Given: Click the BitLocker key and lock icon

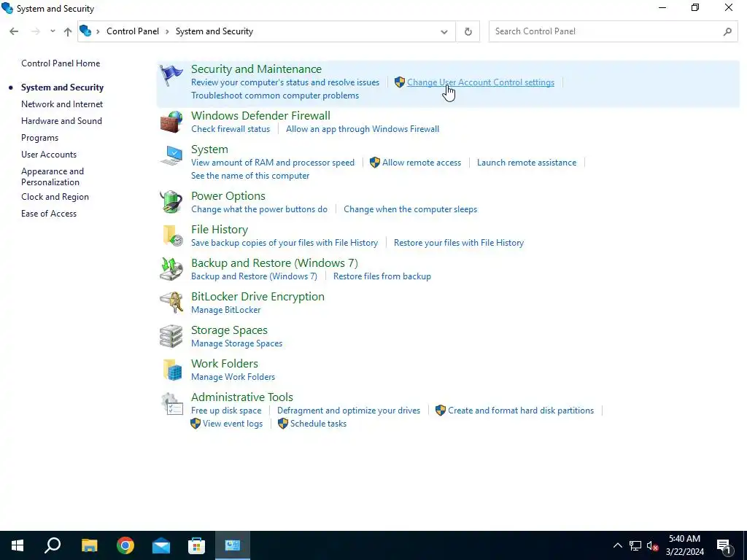Looking at the screenshot, I should point(171,303).
